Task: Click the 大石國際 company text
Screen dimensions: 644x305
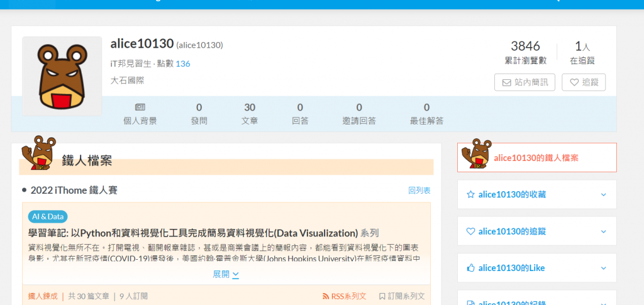Action: [x=127, y=80]
